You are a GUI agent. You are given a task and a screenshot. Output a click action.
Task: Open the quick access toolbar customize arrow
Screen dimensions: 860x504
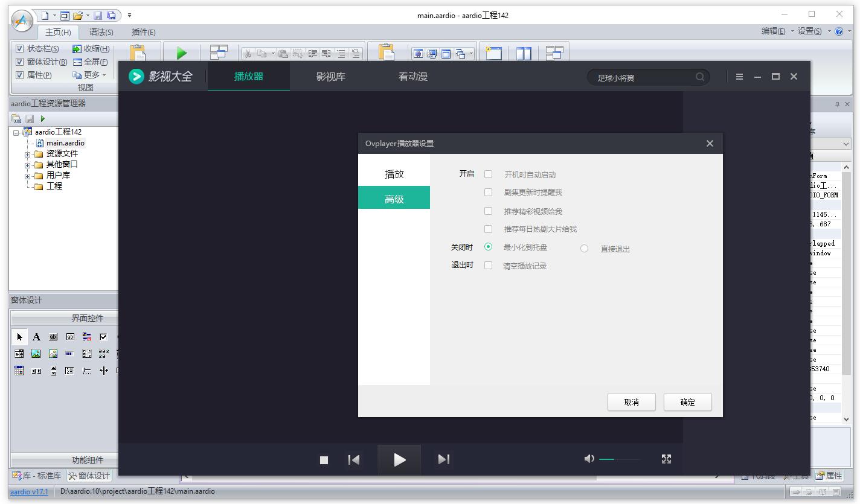(x=129, y=15)
